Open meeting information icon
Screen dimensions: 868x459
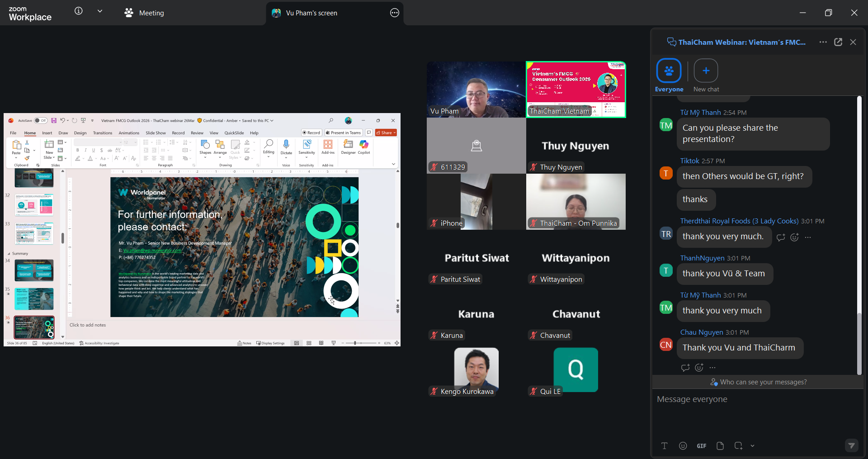point(79,11)
